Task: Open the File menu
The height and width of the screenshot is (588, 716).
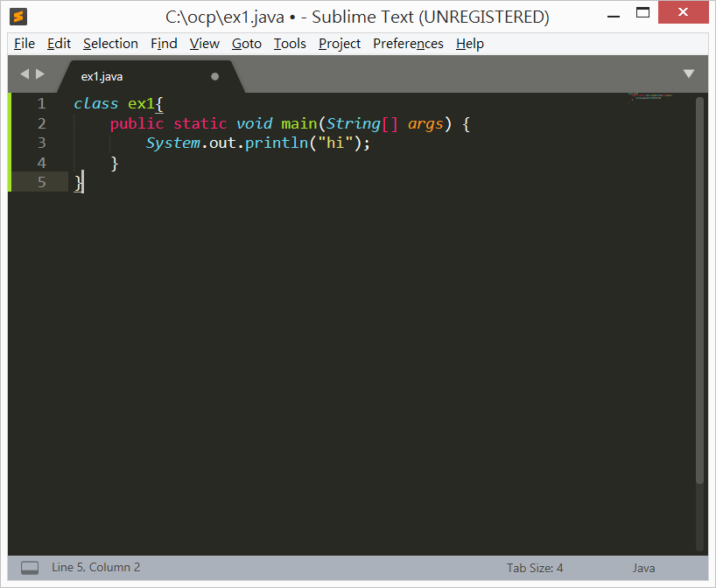Action: (x=24, y=44)
